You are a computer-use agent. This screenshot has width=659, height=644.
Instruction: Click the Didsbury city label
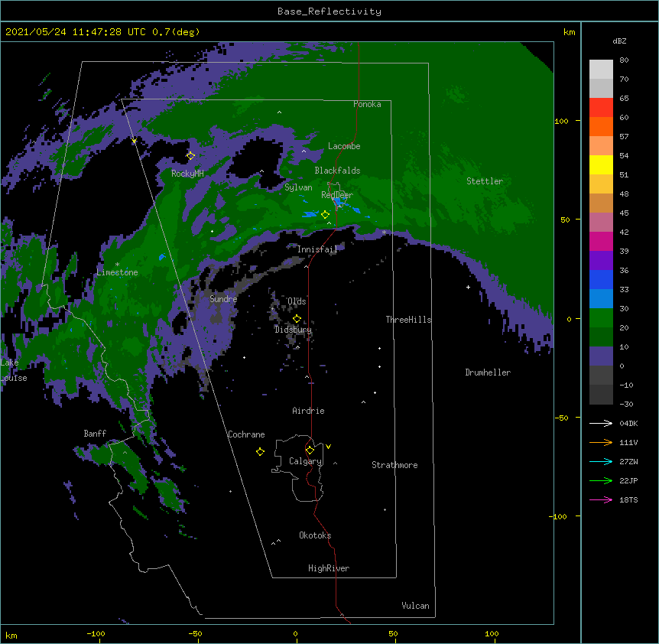(293, 330)
